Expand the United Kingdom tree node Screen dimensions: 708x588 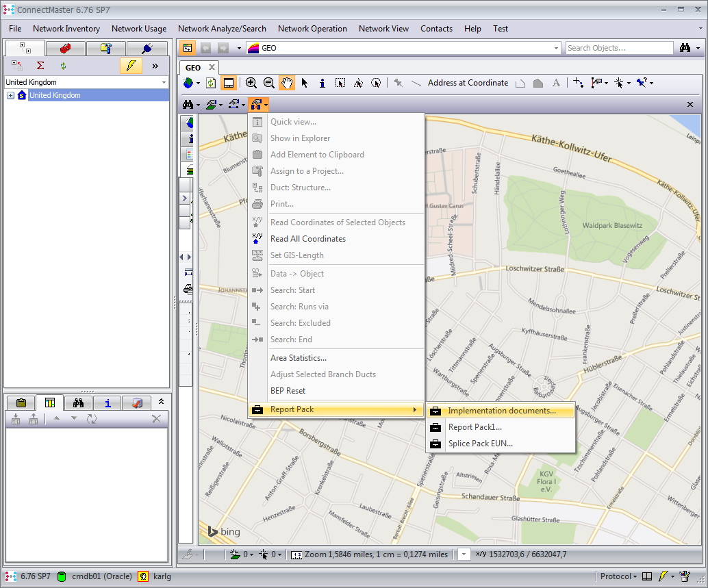click(x=10, y=95)
